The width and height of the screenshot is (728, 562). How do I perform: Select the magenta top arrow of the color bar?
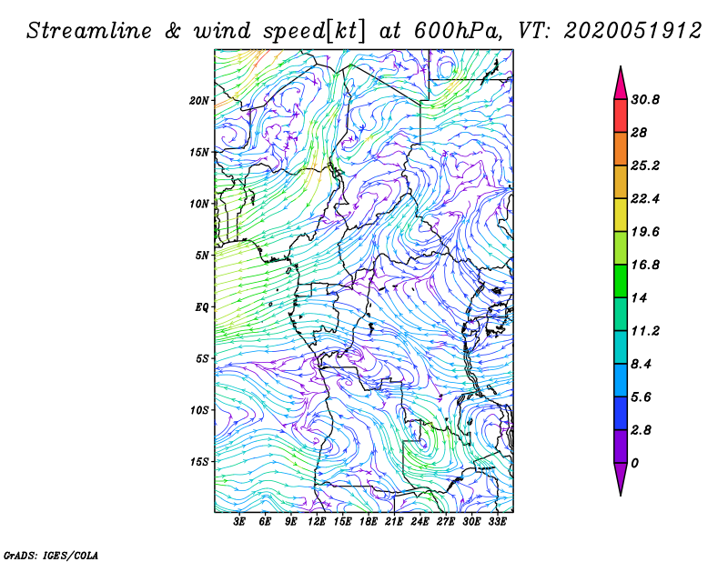pos(621,84)
